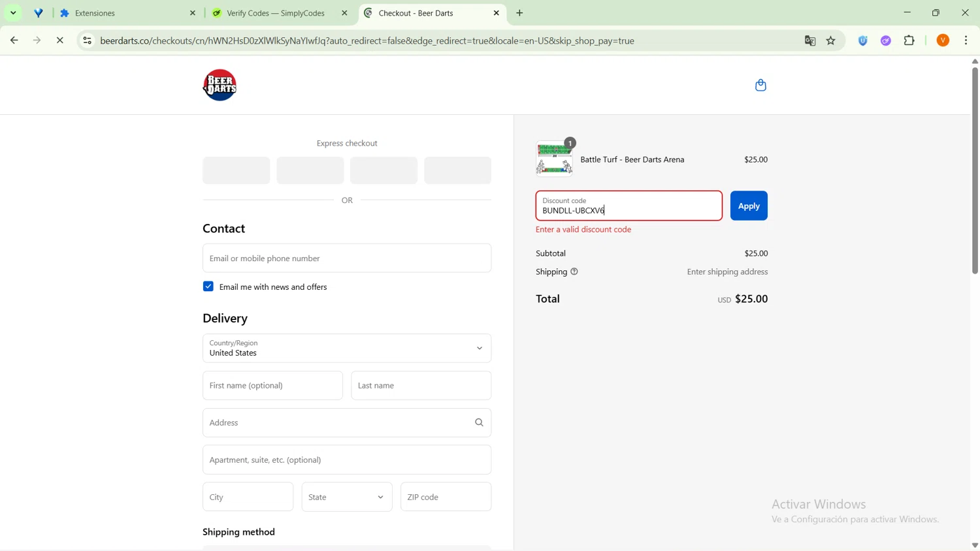Click the Battle Turf - Beer Darts Arena text
Screen dimensions: 980x551
click(632, 159)
